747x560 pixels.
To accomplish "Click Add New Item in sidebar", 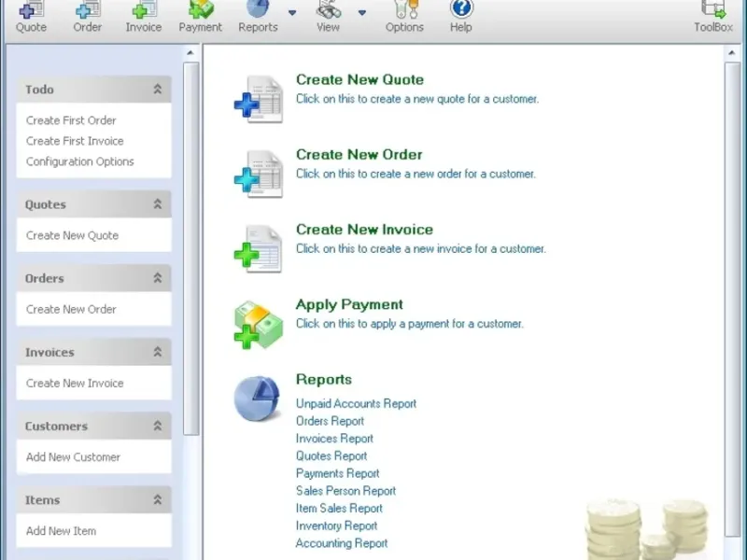I will click(61, 530).
